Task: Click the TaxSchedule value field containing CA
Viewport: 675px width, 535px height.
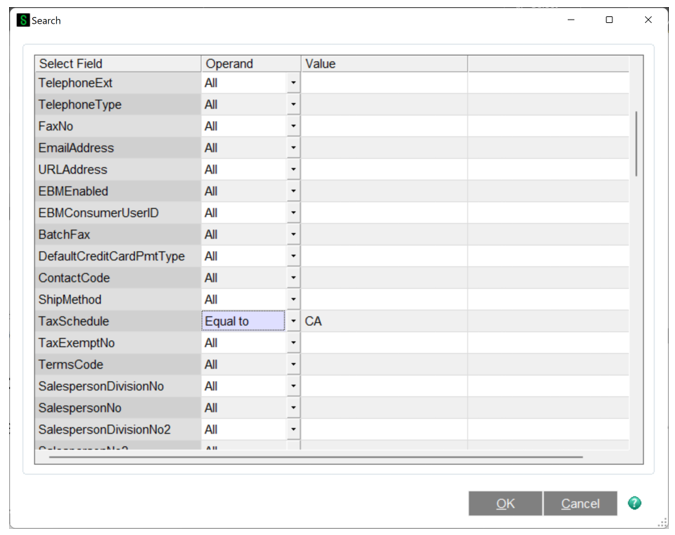Action: (384, 321)
